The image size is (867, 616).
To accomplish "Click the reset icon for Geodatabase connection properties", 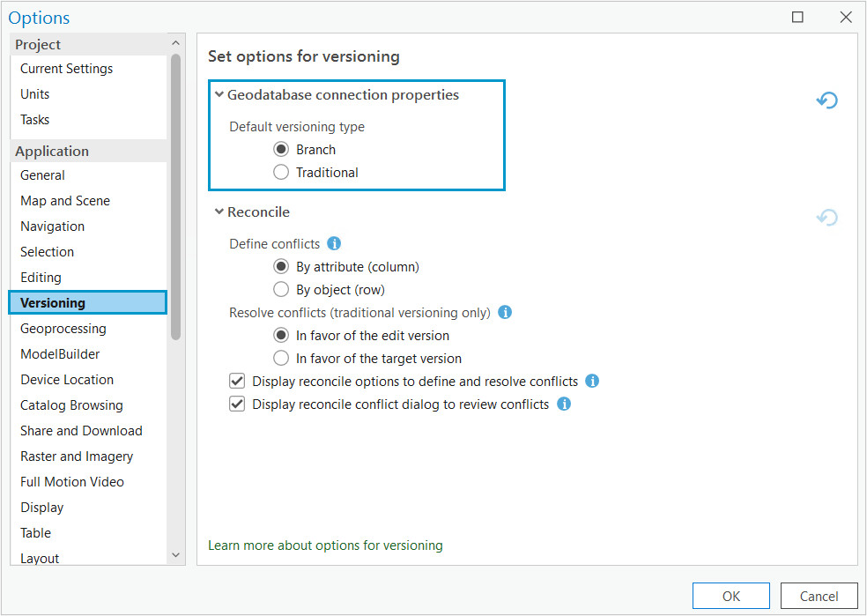I will point(826,100).
